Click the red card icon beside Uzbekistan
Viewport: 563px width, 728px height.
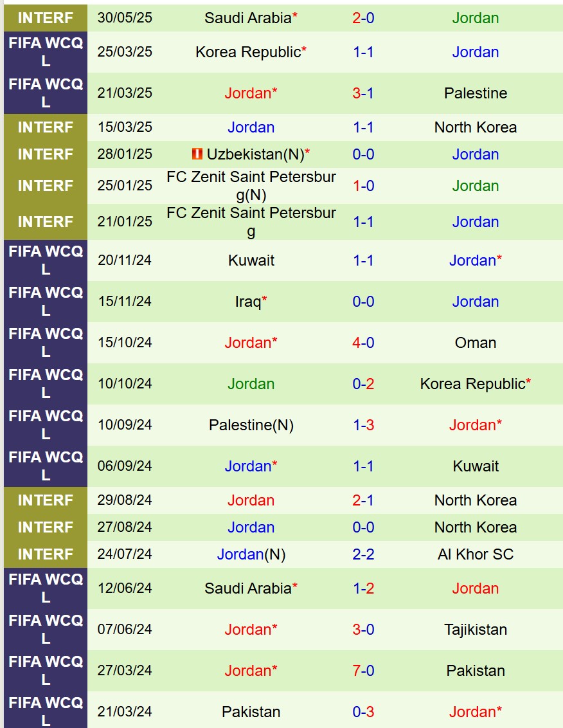pos(197,154)
